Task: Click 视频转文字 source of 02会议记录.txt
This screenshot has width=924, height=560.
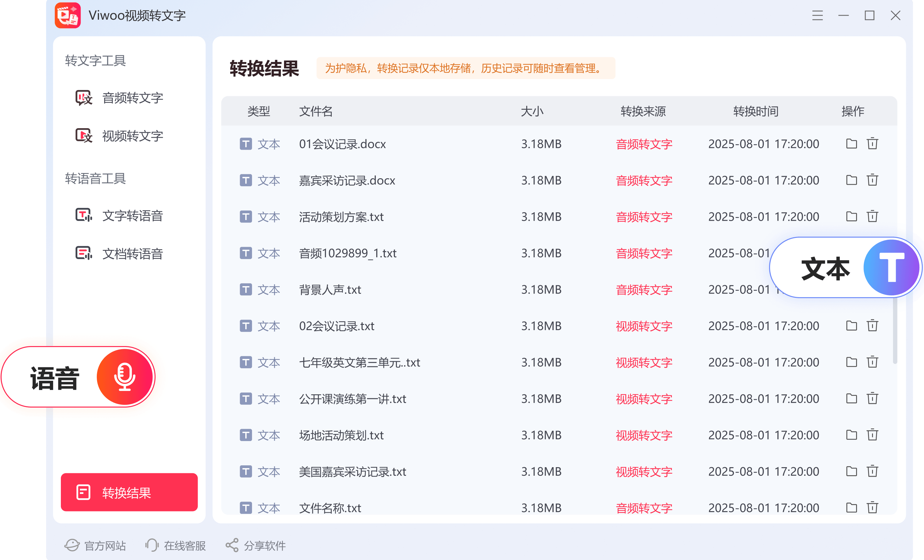Action: [x=644, y=326]
